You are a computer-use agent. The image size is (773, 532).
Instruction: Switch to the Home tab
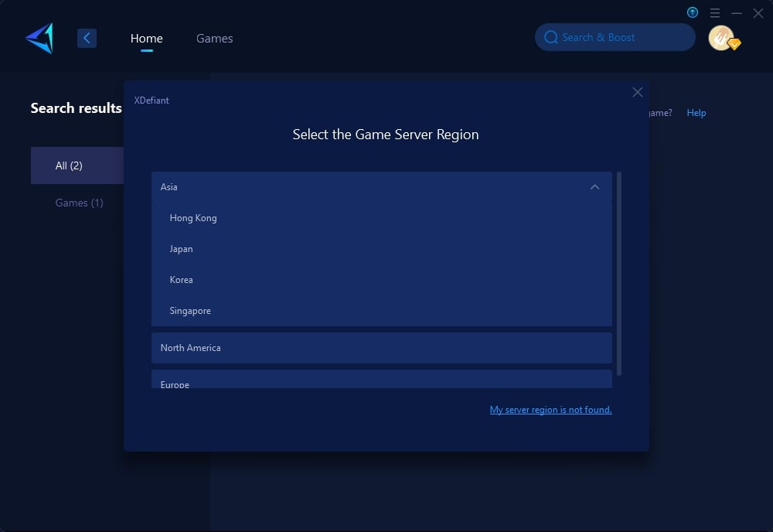[146, 39]
